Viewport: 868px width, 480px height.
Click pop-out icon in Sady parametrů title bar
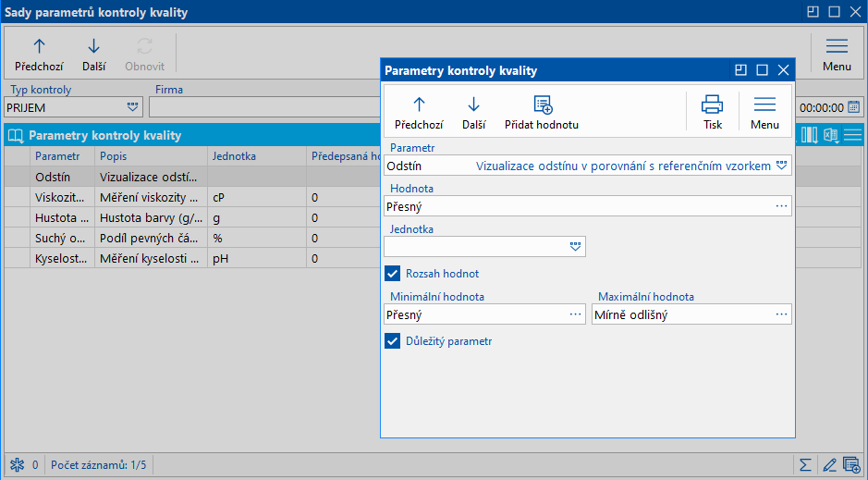[x=813, y=12]
